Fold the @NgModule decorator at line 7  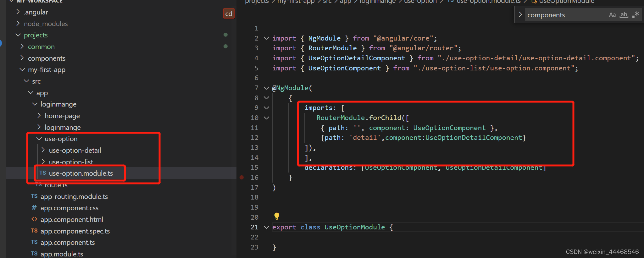pos(266,88)
